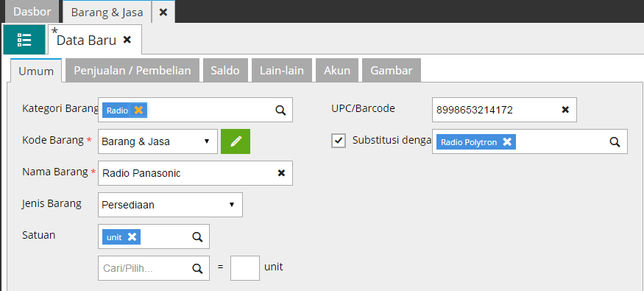Select the Umum tab

36,71
